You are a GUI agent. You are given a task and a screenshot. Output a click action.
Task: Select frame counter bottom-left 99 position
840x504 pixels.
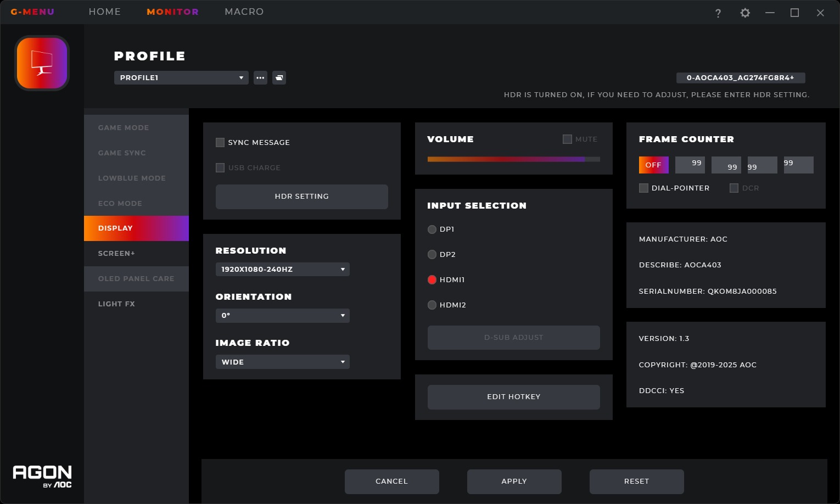(763, 165)
